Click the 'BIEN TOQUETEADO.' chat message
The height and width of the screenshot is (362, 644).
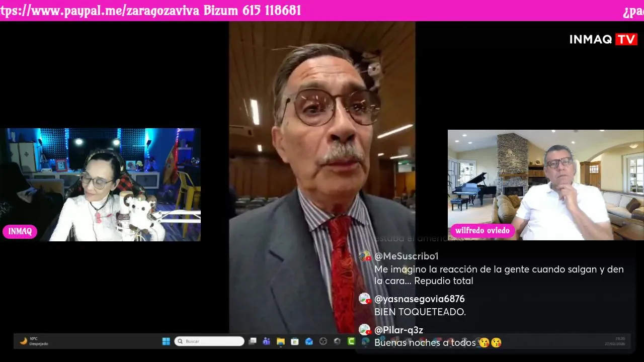[x=420, y=312]
